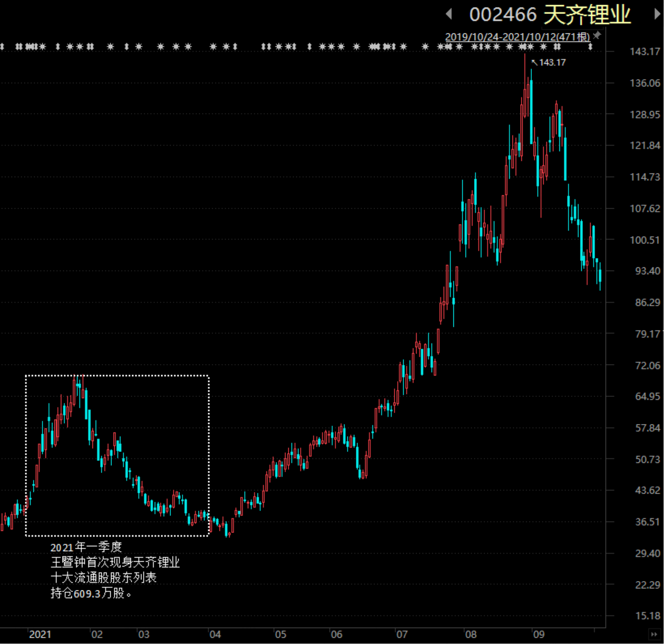This screenshot has width=664, height=644.
Task: Click the stock title 002466 天齐锂业
Action: [x=550, y=16]
